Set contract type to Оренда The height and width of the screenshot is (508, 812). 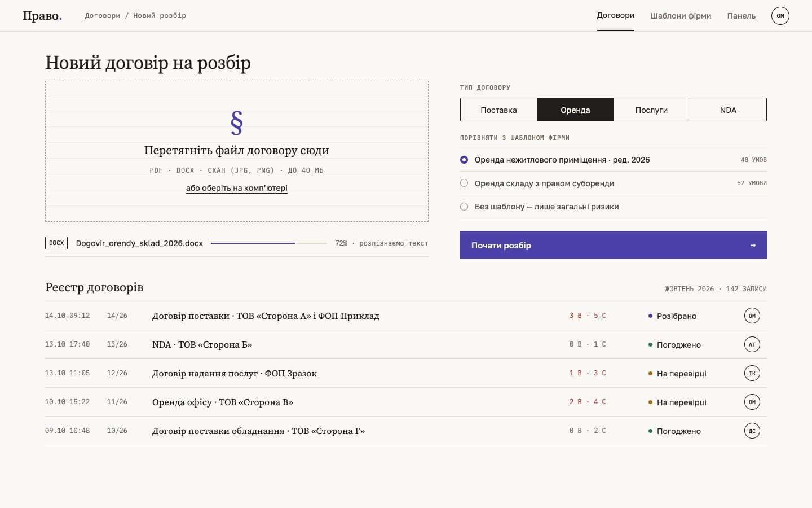pyautogui.click(x=575, y=110)
